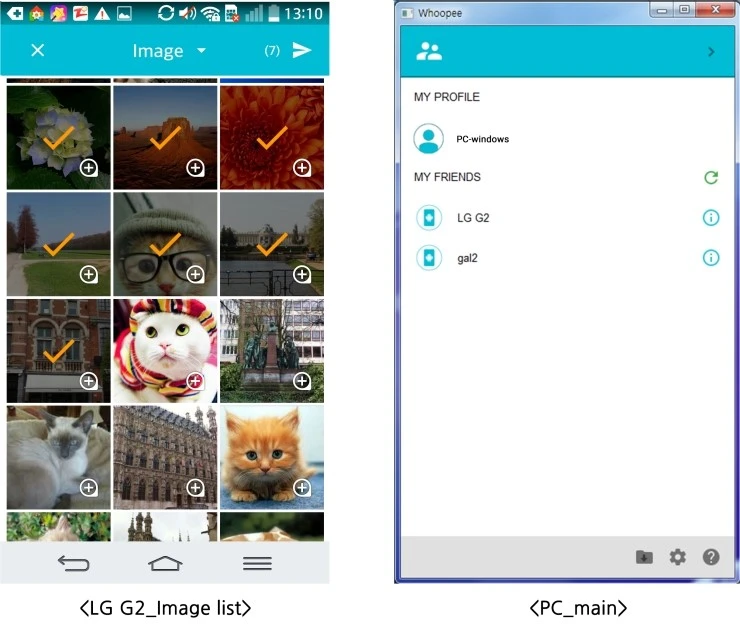Screen dimensions: 740x638
Task: Open the Image category dropdown
Action: (x=169, y=50)
